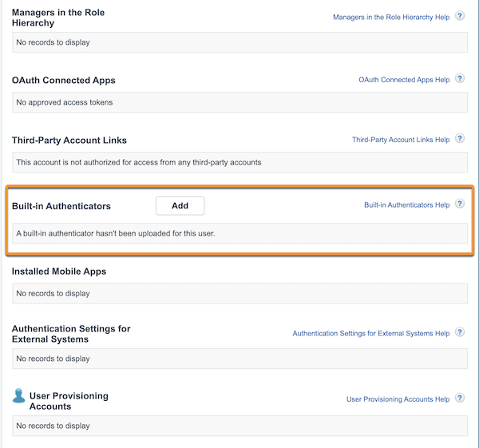
Task: Click the OAuth Connected Apps question mark icon
Action: tap(460, 80)
